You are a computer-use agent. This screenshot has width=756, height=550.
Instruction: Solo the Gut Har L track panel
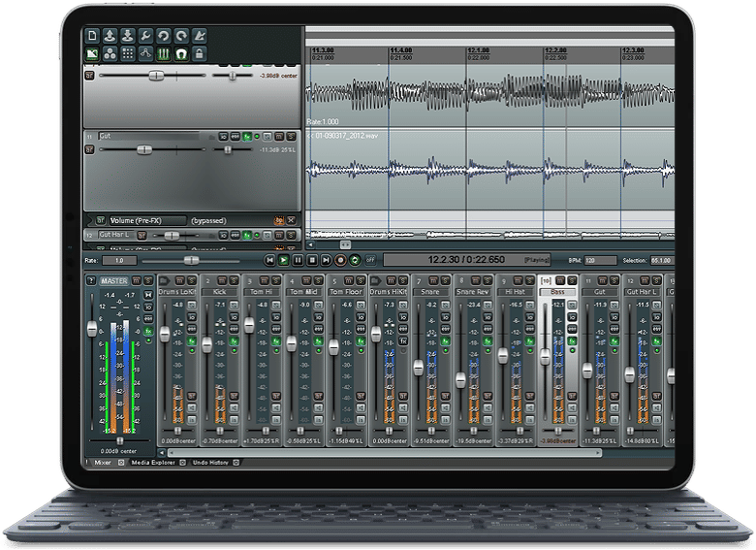[291, 236]
